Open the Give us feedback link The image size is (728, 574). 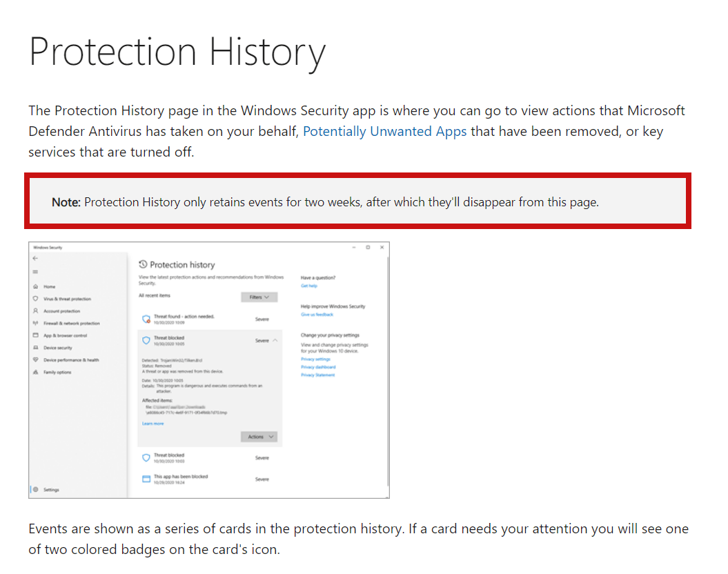pyautogui.click(x=317, y=315)
